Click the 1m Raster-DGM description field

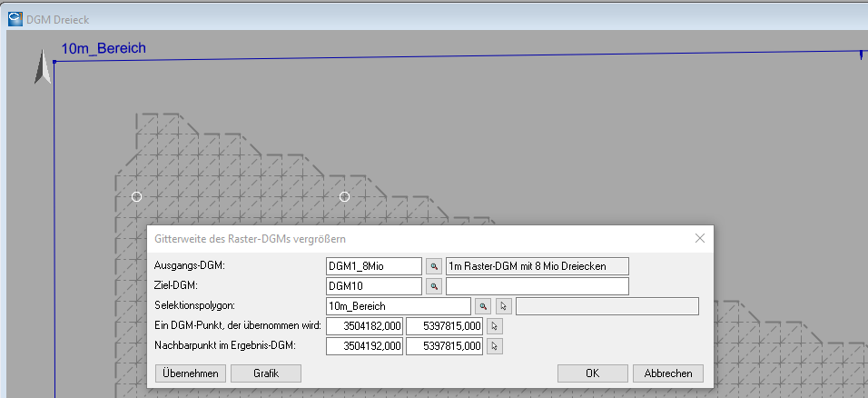(537, 266)
